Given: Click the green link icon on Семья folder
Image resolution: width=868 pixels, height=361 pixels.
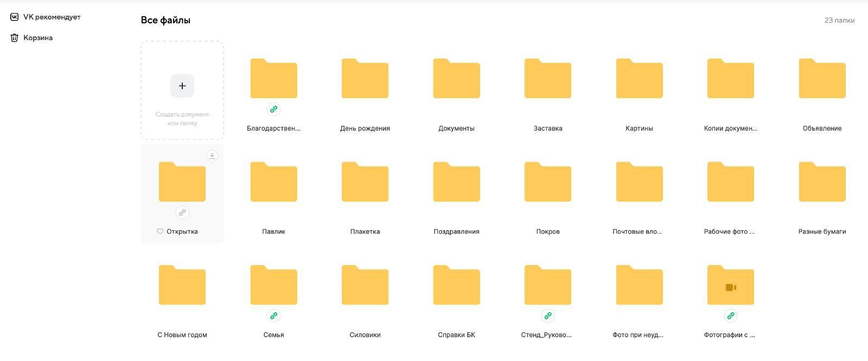Looking at the screenshot, I should (x=273, y=315).
